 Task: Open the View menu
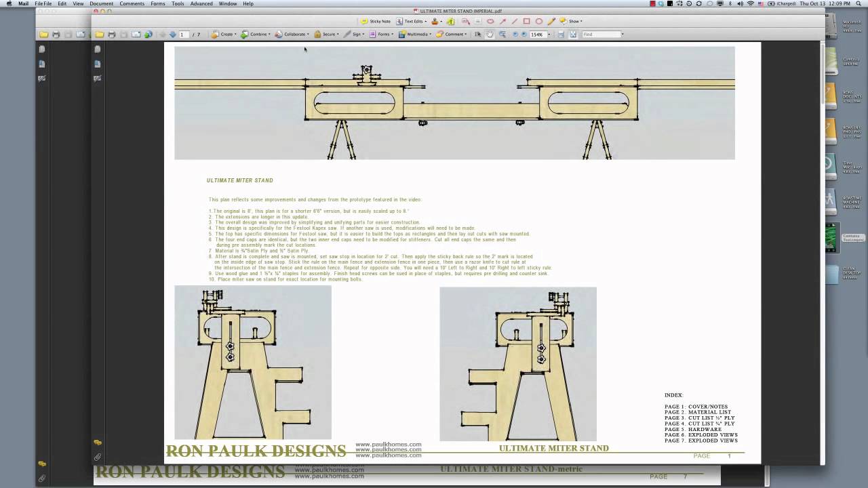point(78,3)
